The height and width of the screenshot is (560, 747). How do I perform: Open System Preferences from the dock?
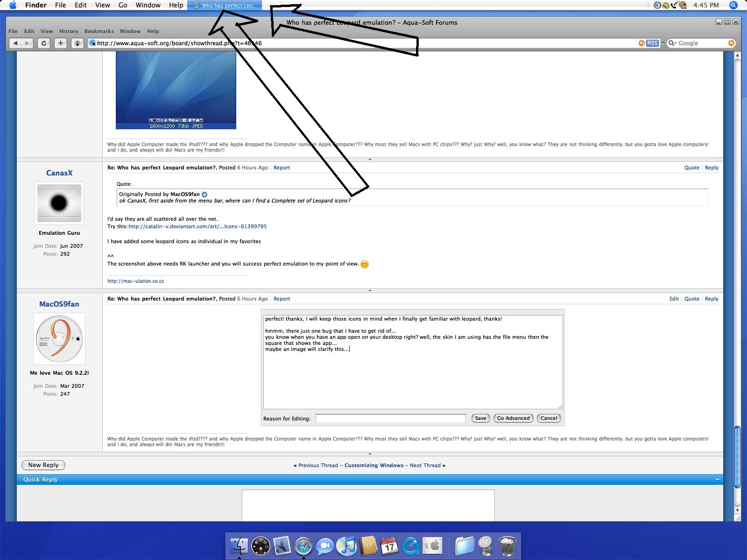pyautogui.click(x=432, y=546)
